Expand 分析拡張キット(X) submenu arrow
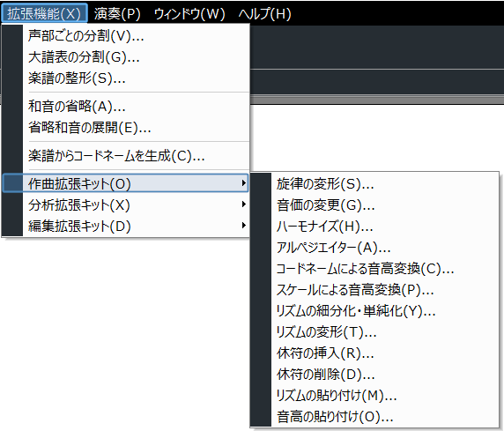 [x=244, y=204]
